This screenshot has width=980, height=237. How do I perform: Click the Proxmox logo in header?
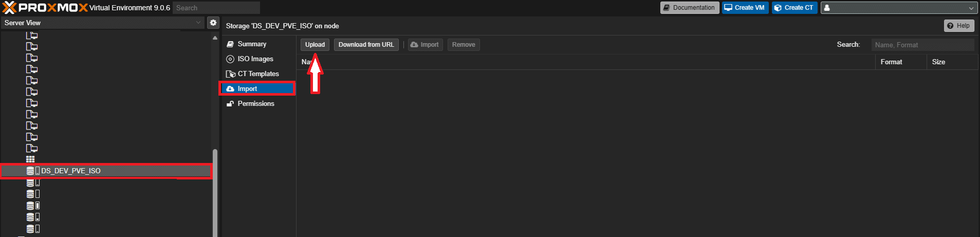[x=45, y=8]
